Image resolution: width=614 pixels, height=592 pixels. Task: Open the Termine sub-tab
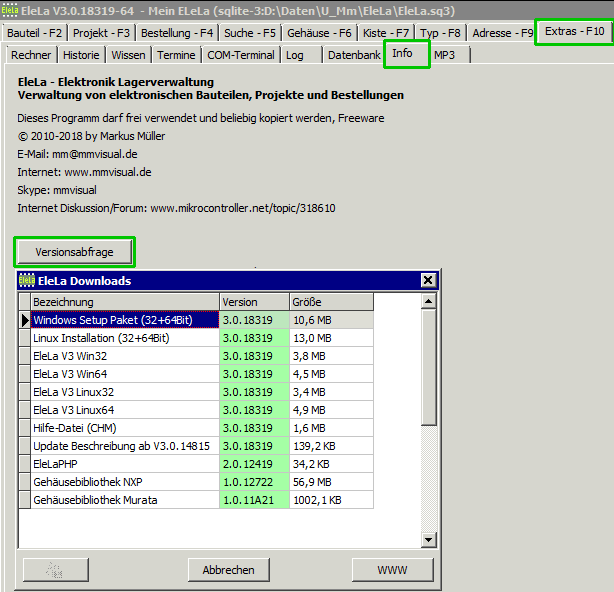point(176,55)
